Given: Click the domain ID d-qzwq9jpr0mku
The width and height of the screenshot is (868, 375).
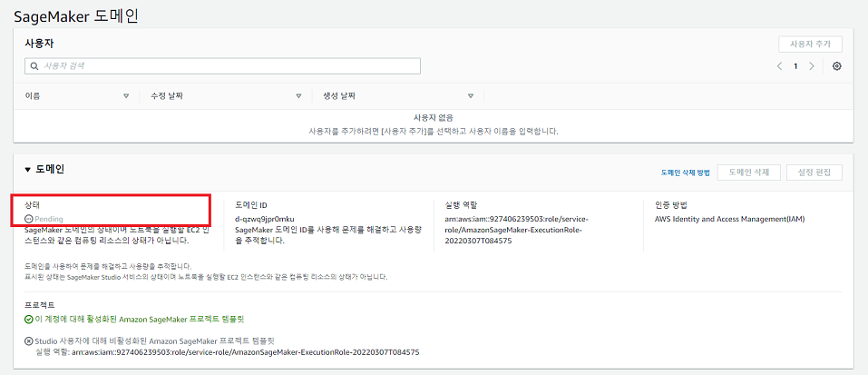Looking at the screenshot, I should point(265,220).
